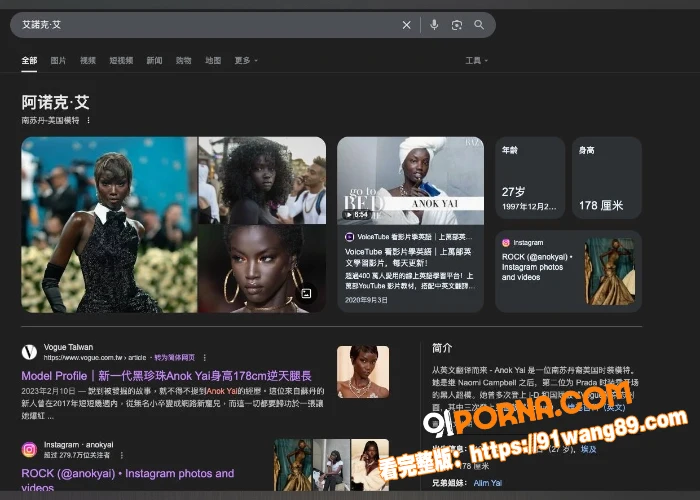The width and height of the screenshot is (700, 500).
Task: Switch to 视频 tab
Action: 88,60
